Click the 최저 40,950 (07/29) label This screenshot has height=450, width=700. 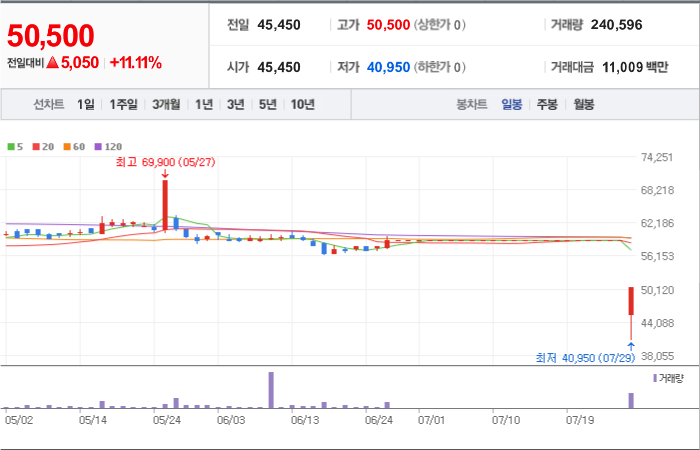(x=585, y=358)
